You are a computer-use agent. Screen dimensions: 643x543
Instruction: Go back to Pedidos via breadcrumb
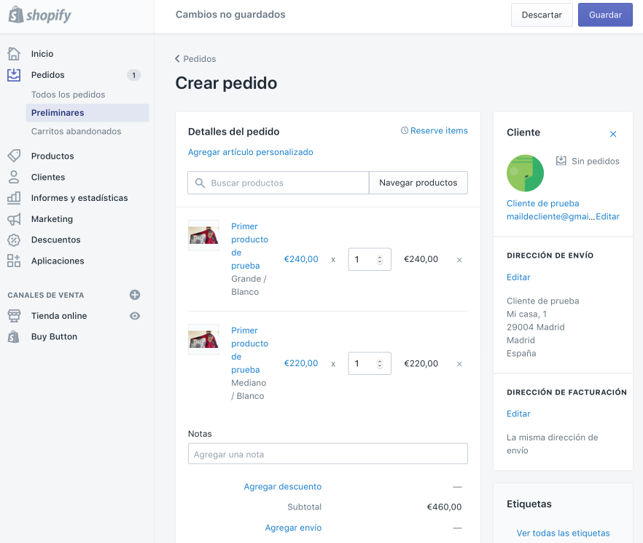(196, 59)
